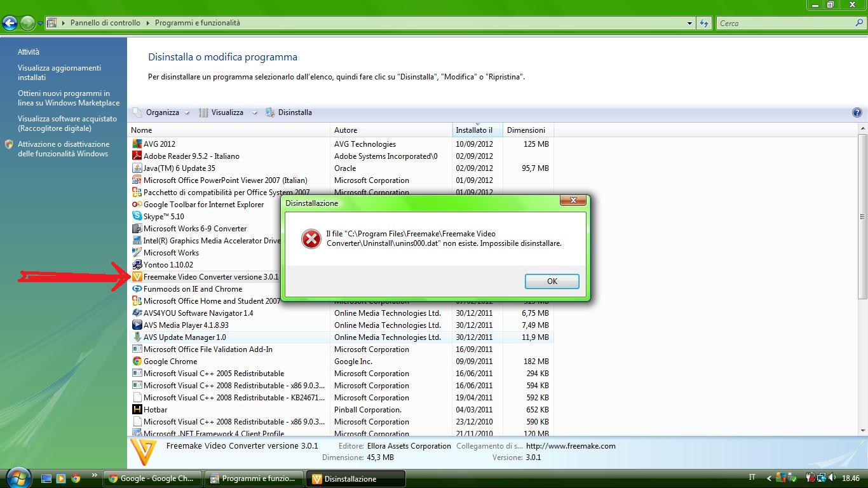Click the Microsoft Works 6-9 Converter icon

point(137,228)
